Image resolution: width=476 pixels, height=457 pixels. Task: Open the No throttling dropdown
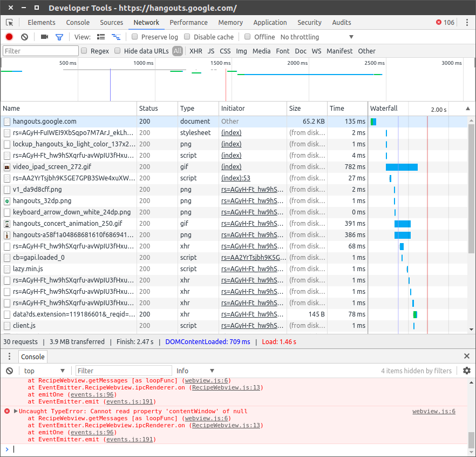point(317,37)
